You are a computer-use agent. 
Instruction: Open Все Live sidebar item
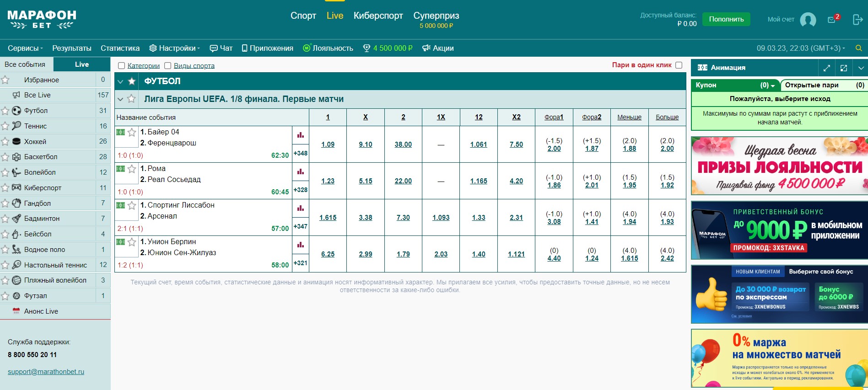click(55, 95)
